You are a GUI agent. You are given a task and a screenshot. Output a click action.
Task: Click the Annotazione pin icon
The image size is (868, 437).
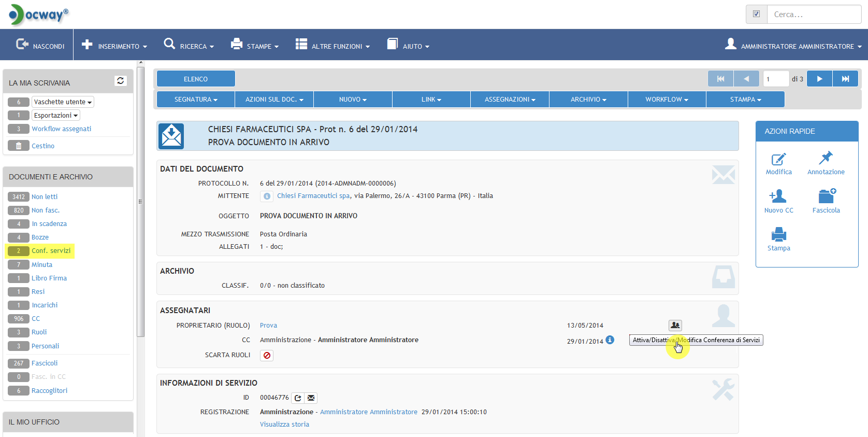coord(826,158)
